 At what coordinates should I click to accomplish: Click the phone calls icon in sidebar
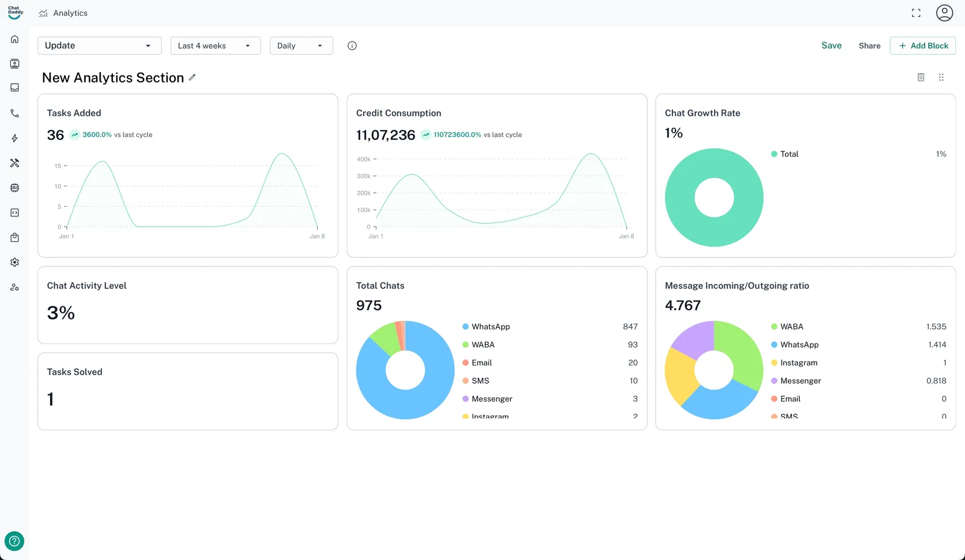[14, 113]
